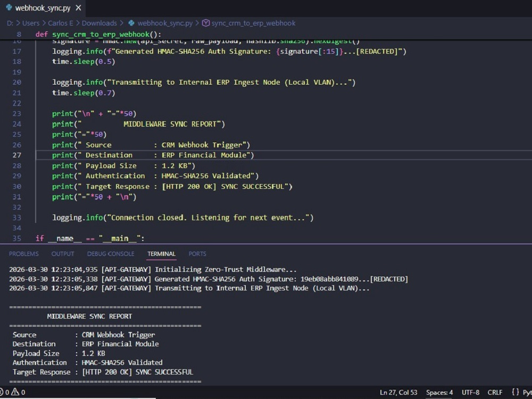The image size is (532, 399).
Task: Open Ln 27, Col 53 go-to-line indicator
Action: pyautogui.click(x=398, y=393)
